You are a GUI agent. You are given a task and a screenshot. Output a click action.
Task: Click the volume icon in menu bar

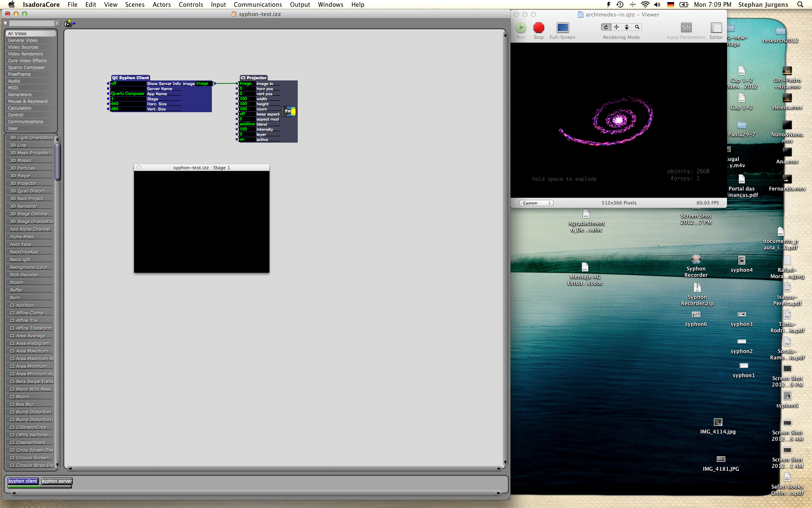coord(657,5)
